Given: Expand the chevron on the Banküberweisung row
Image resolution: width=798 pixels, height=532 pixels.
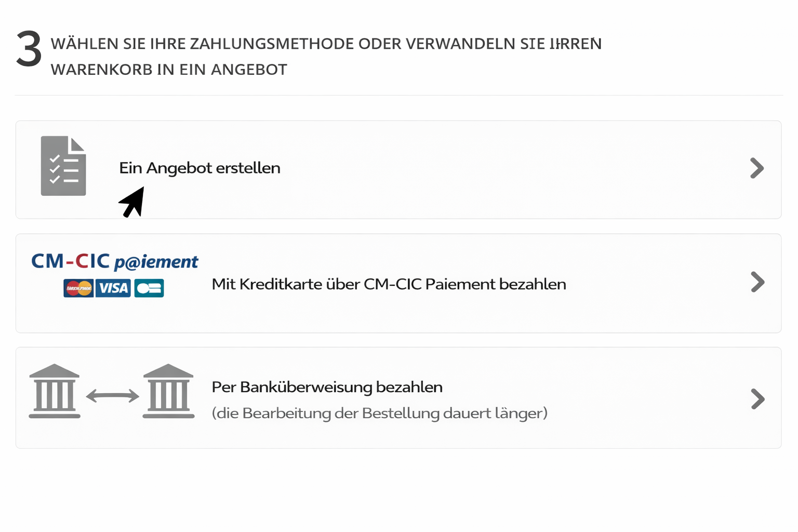Looking at the screenshot, I should [x=757, y=399].
